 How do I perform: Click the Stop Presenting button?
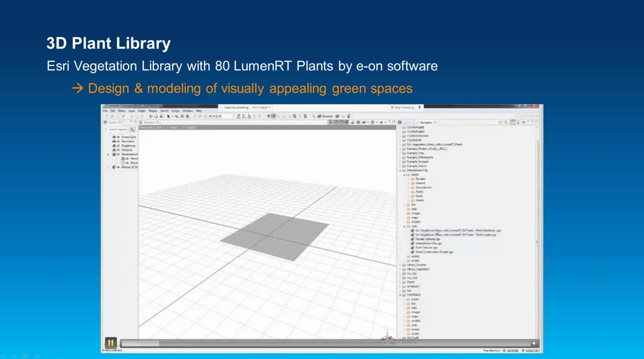click(402, 108)
